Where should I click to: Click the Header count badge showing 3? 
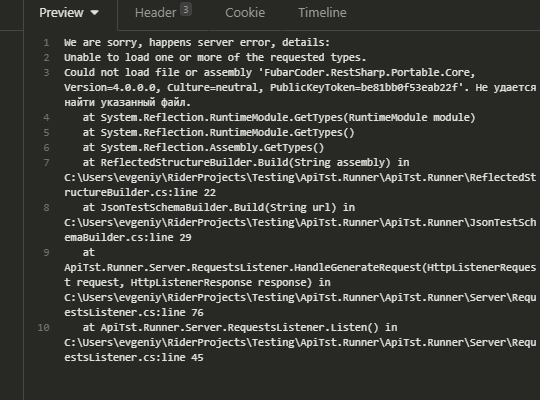point(186,10)
